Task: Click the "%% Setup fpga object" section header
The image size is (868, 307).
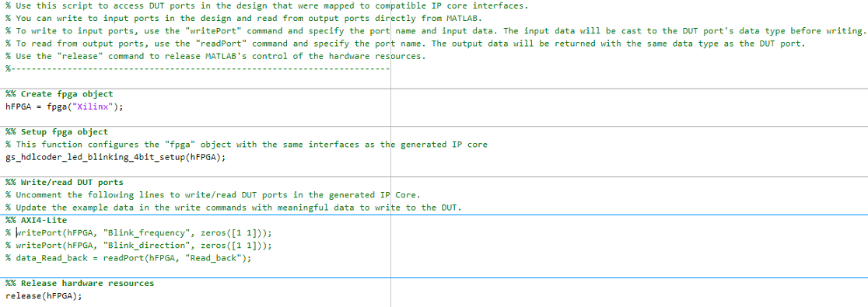Action: point(57,131)
